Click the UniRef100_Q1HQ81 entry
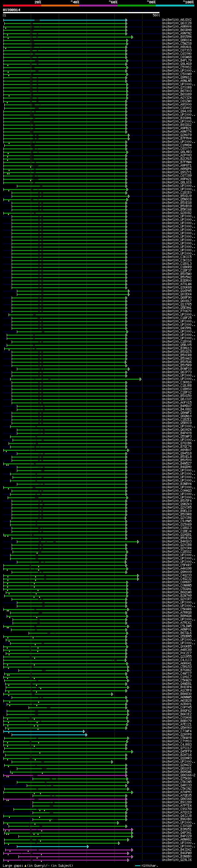Viewport: 197px width, 868px height. 176,535
